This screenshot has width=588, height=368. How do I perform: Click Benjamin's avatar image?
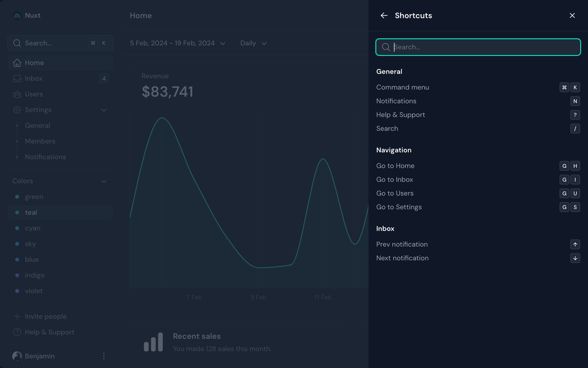pyautogui.click(x=17, y=356)
